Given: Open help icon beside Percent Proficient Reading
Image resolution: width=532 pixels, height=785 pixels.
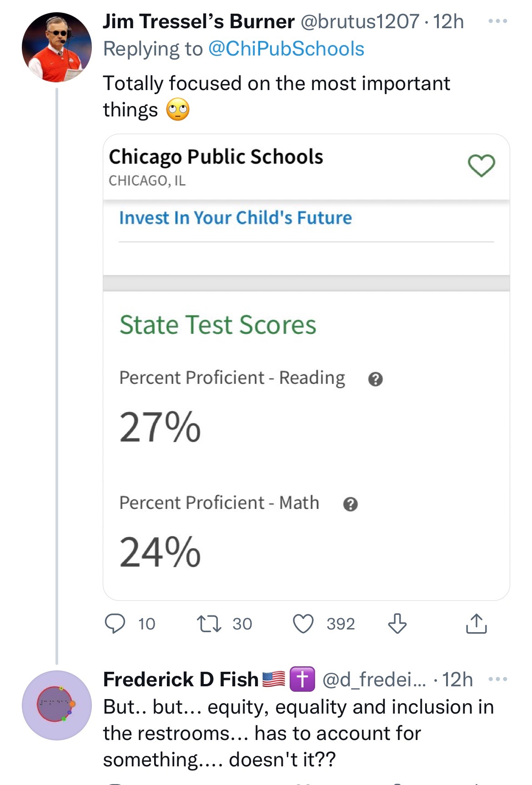Looking at the screenshot, I should point(375,379).
